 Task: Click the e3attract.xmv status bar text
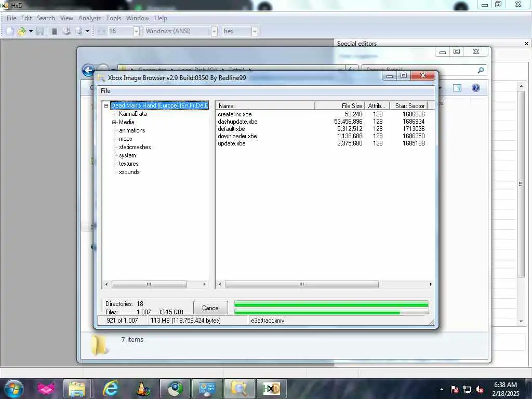[268, 320]
